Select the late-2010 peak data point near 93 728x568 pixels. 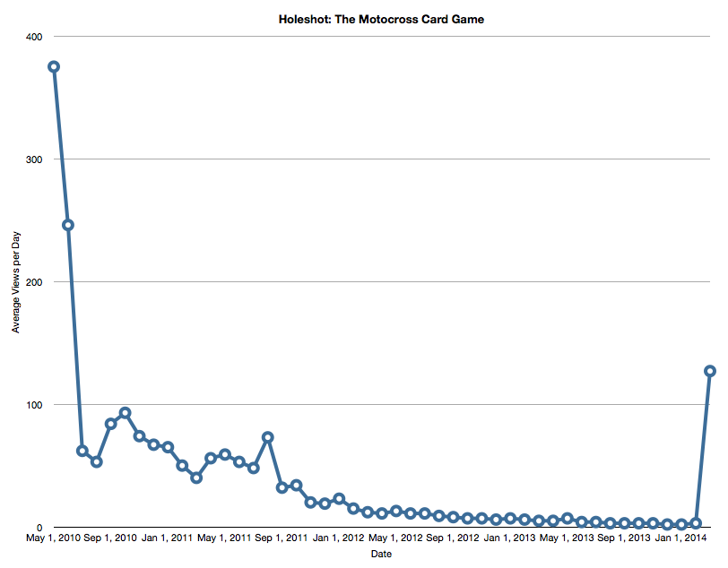(x=125, y=412)
